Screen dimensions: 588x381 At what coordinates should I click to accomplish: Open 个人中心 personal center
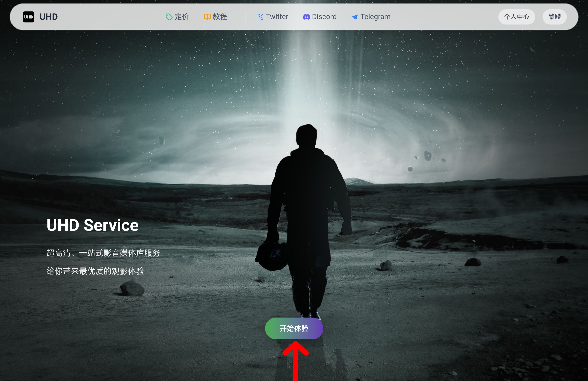pyautogui.click(x=517, y=17)
